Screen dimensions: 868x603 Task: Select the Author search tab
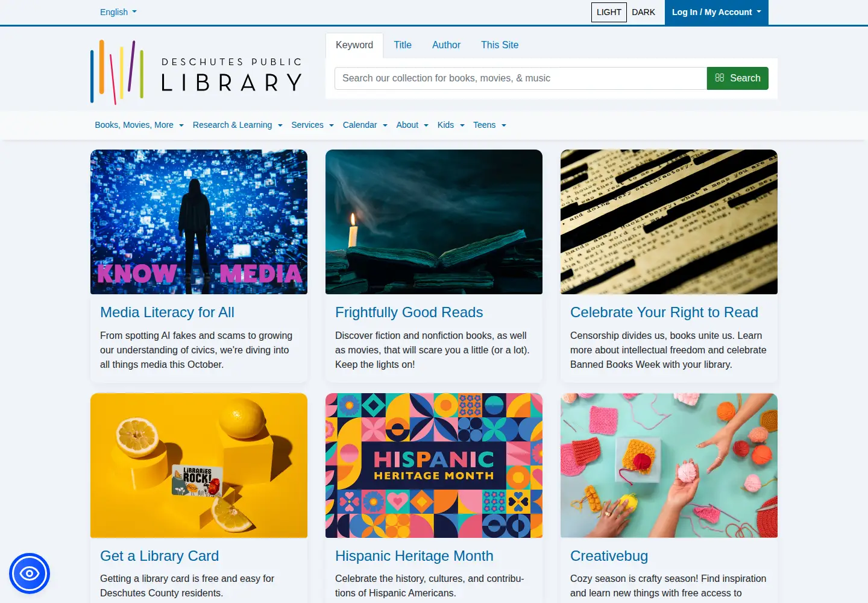click(x=446, y=45)
